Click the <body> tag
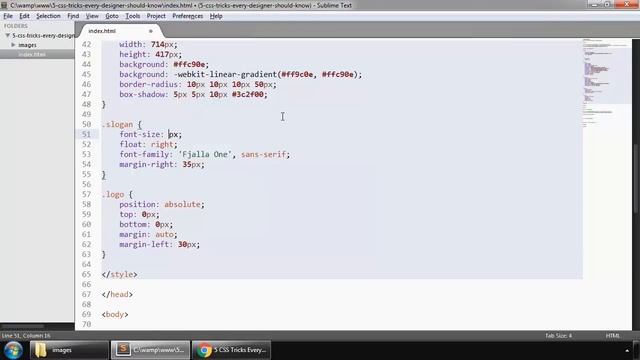Viewport: 640px width, 360px height. pyautogui.click(x=115, y=314)
